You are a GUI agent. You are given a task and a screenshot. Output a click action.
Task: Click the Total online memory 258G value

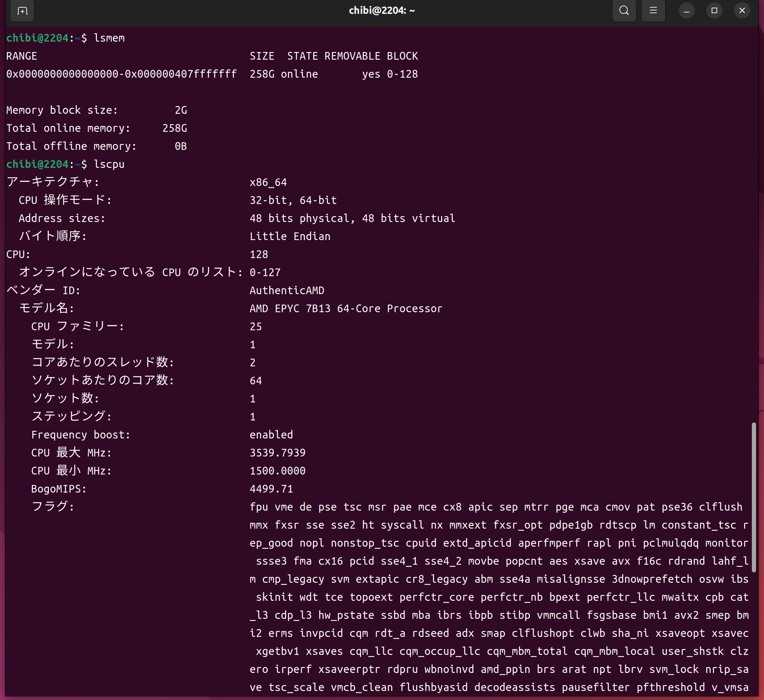[x=174, y=128]
